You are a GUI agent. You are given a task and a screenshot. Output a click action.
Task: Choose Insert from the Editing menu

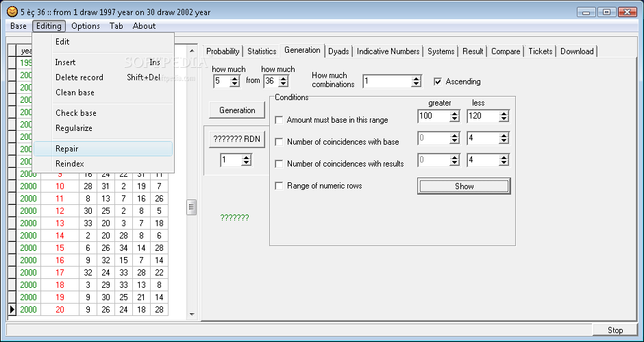pos(103,62)
